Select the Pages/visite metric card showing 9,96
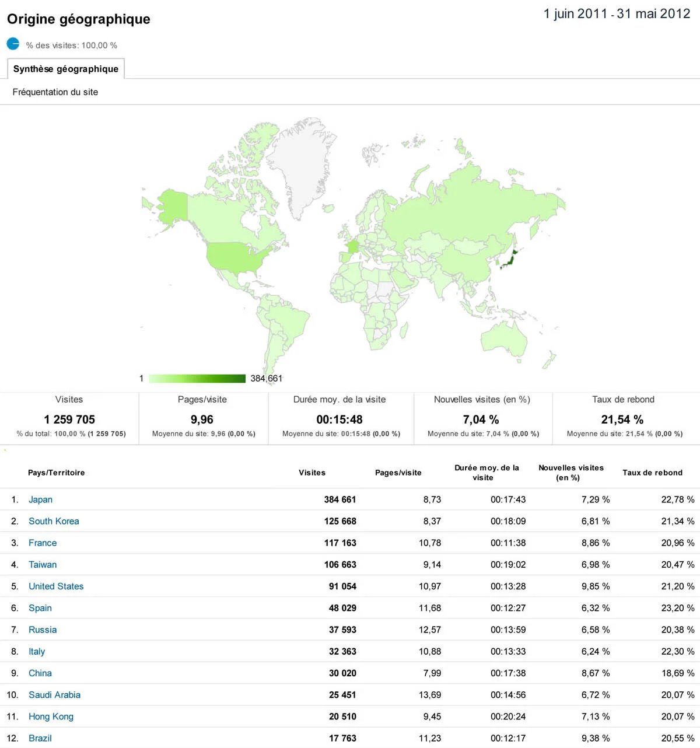The height and width of the screenshot is (748, 700). point(202,417)
